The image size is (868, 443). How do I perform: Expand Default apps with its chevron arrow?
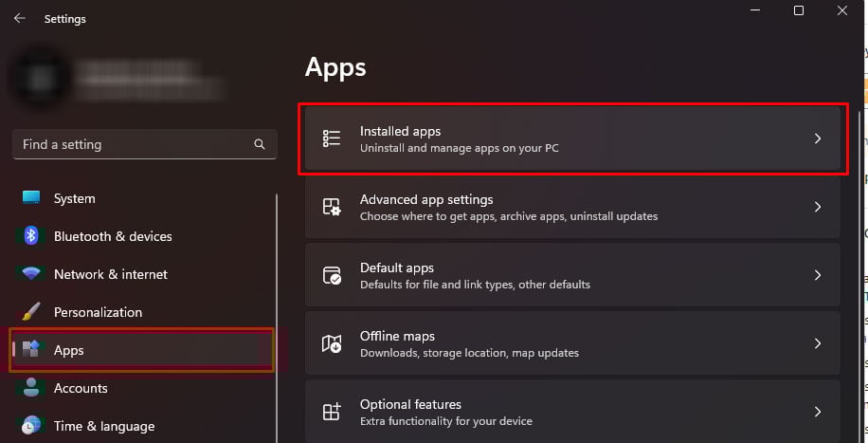point(818,275)
